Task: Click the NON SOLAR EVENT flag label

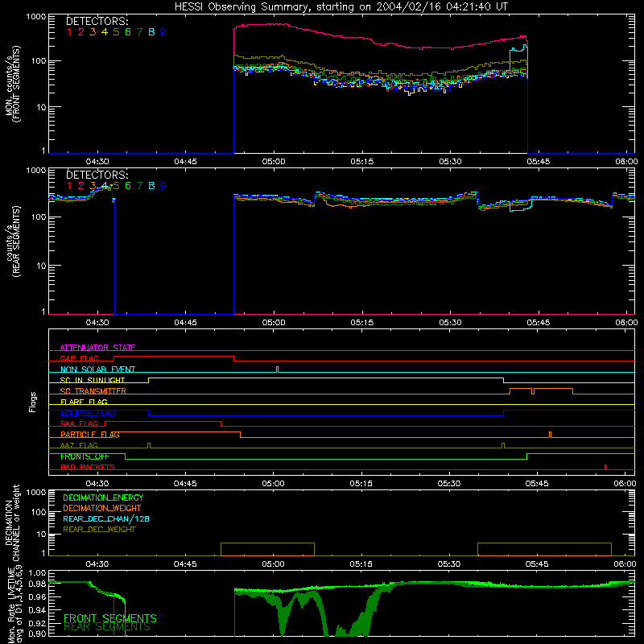Action: [97, 369]
